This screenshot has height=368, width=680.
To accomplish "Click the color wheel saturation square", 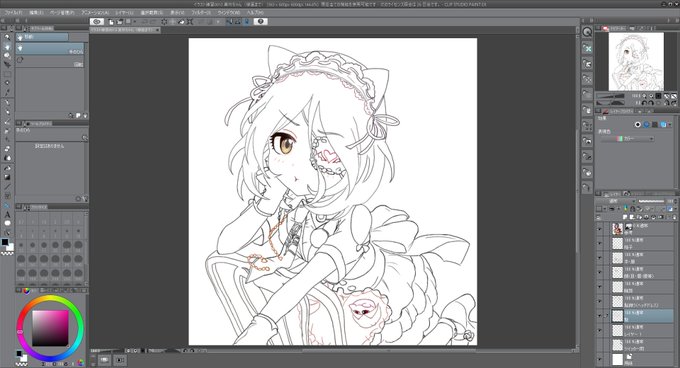I will [x=50, y=327].
